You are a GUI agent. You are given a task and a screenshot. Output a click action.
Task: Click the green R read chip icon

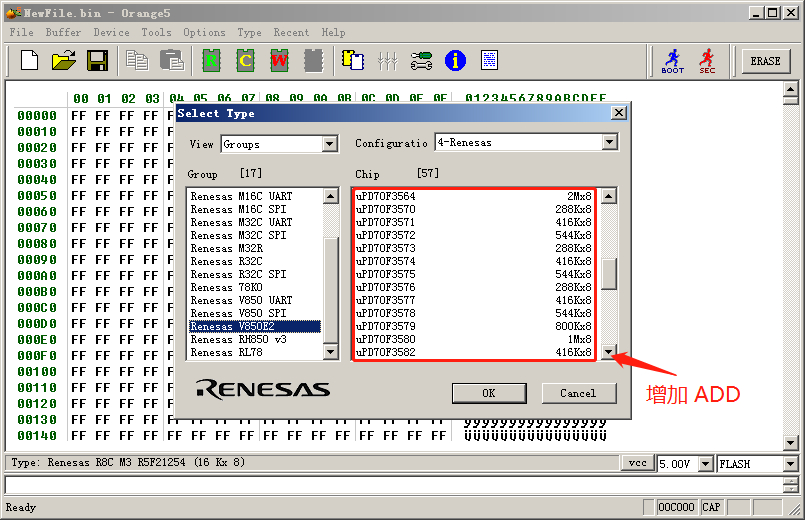click(x=211, y=61)
